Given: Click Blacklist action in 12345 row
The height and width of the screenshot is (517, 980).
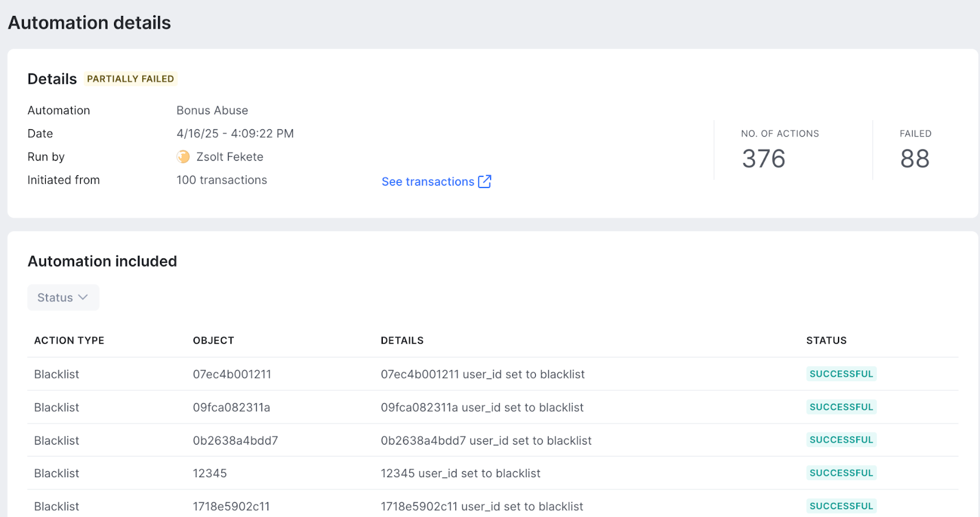Looking at the screenshot, I should click(x=57, y=474).
